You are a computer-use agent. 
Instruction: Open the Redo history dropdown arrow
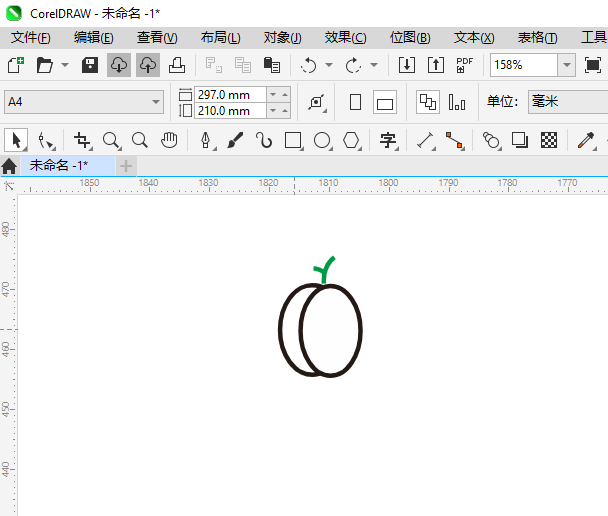click(374, 65)
